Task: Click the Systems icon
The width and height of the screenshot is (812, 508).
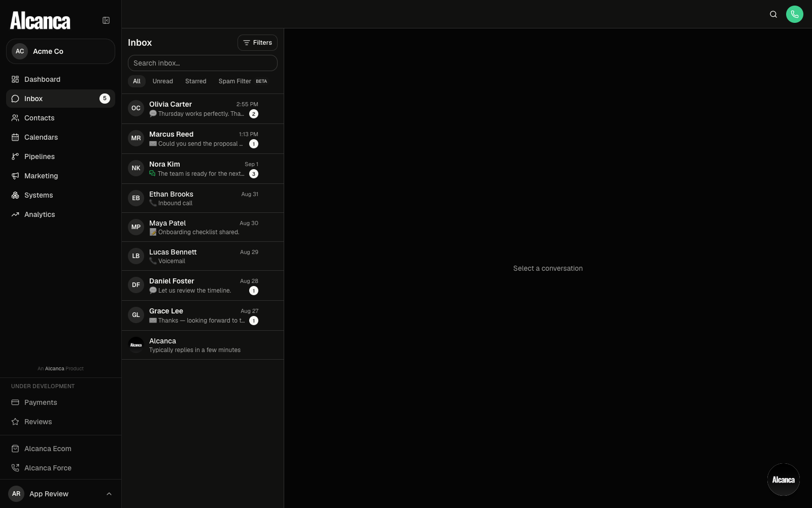Action: click(15, 195)
